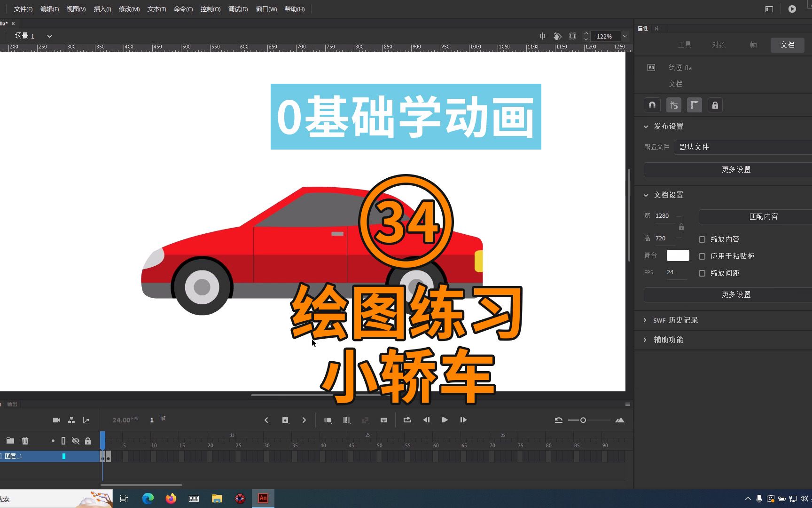Check the 应用于粘贴板 option

click(x=702, y=256)
